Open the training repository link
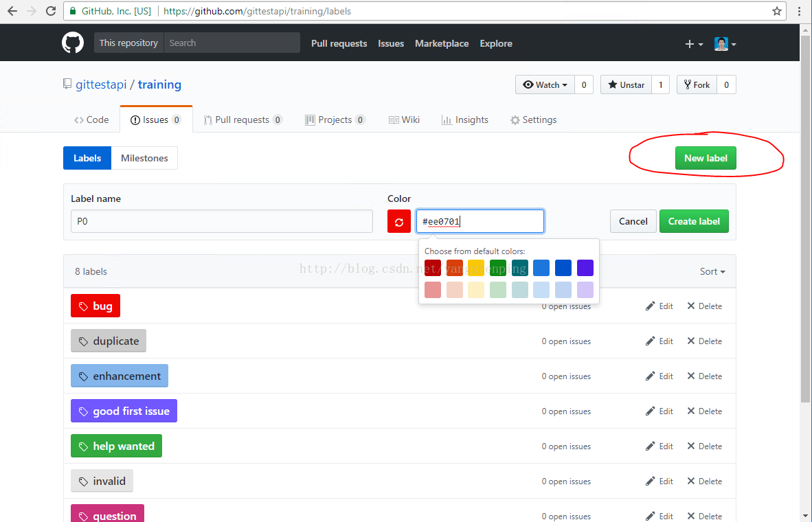 [x=159, y=84]
